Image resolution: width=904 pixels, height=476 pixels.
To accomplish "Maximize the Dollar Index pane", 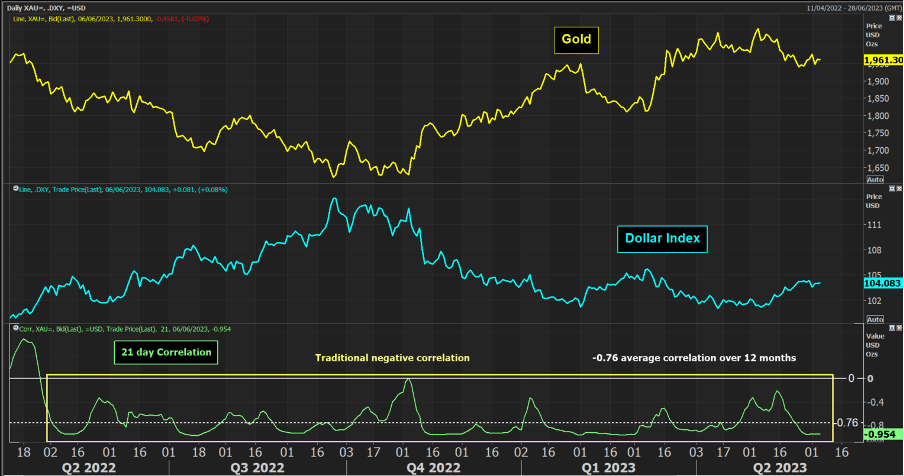I will pyautogui.click(x=892, y=188).
